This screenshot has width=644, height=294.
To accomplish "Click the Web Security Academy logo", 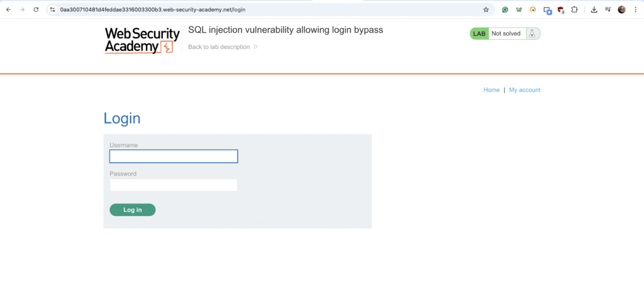I will [x=142, y=40].
